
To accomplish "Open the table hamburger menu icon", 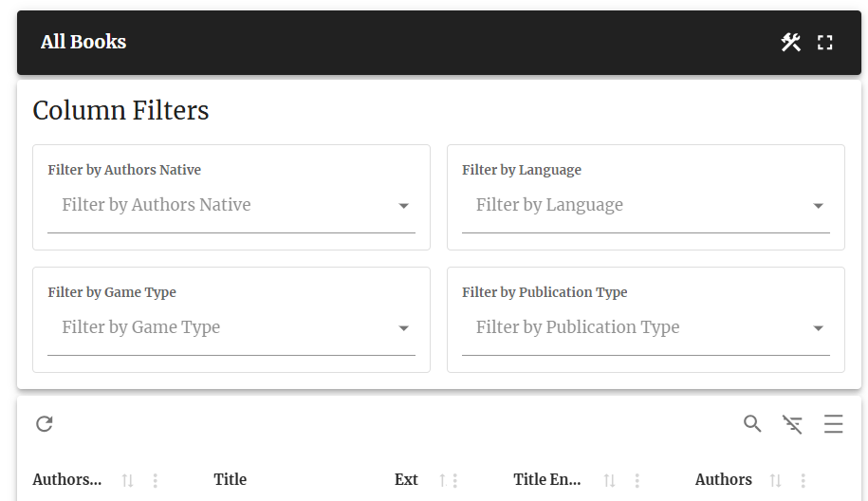I will pyautogui.click(x=833, y=424).
